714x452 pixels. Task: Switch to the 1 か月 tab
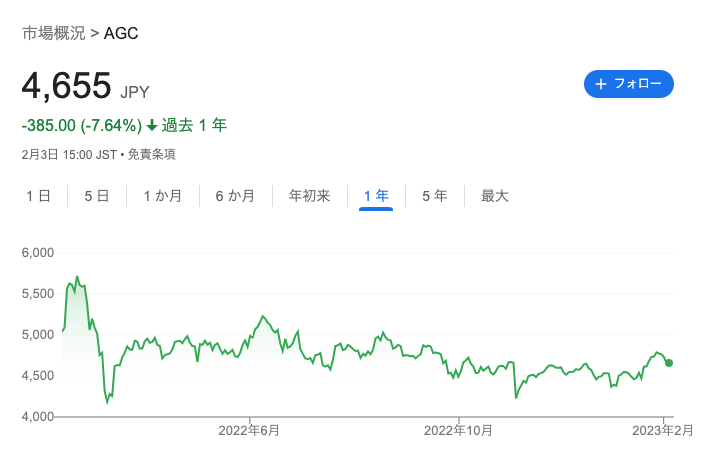click(x=163, y=196)
